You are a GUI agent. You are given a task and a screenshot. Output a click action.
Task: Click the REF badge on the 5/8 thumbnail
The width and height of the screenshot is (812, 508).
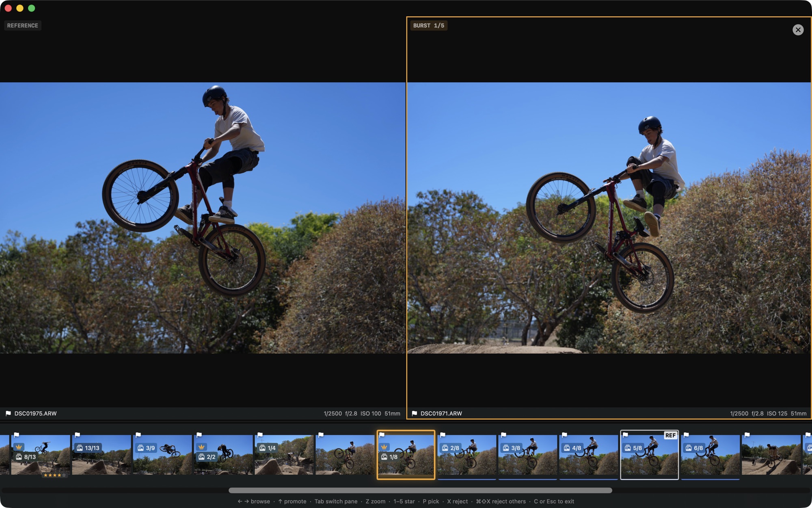click(x=670, y=435)
